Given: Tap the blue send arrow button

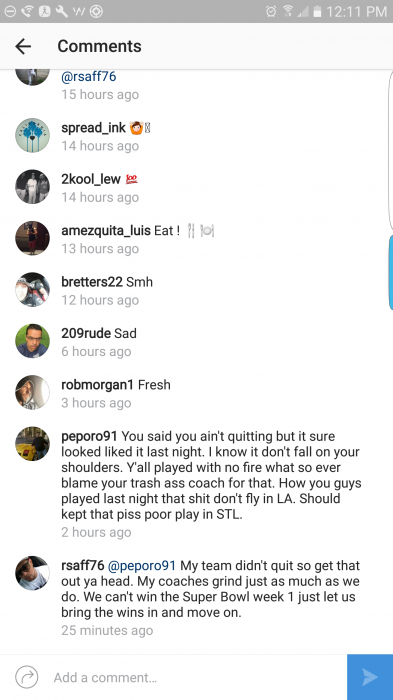Looking at the screenshot, I should tap(370, 677).
